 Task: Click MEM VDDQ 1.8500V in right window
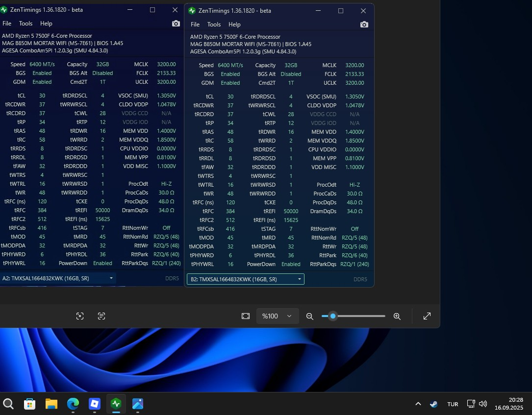pyautogui.click(x=355, y=141)
